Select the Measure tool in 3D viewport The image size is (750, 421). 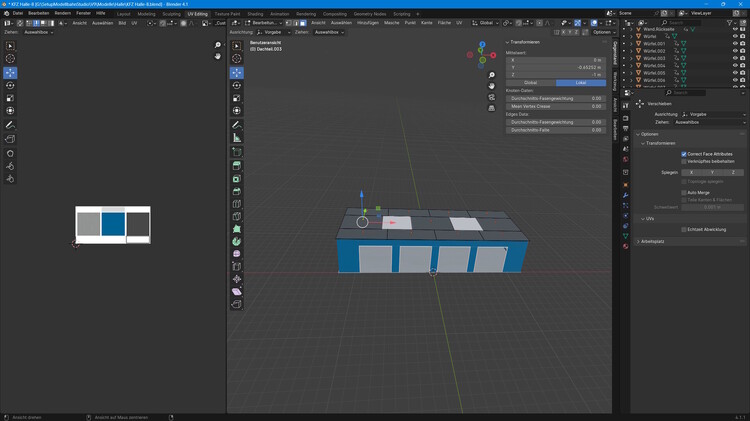237,137
